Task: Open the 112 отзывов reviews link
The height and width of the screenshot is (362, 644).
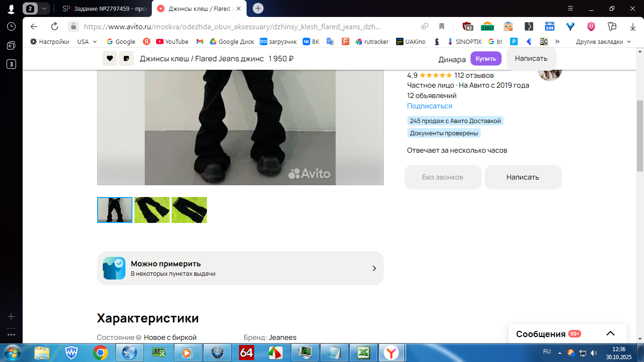Action: tap(474, 75)
